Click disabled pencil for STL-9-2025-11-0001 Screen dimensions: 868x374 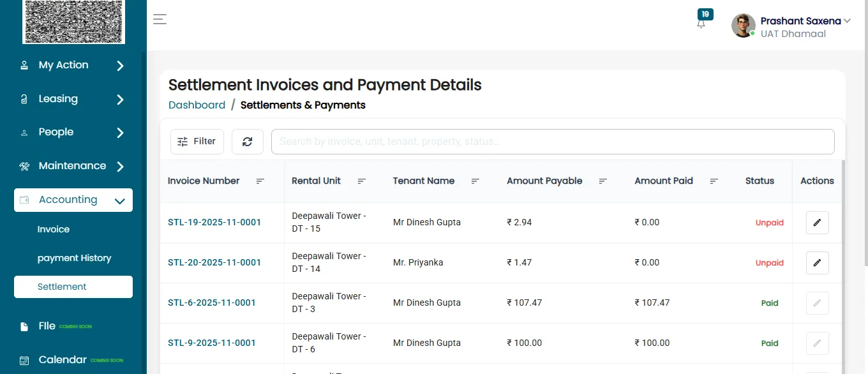817,343
